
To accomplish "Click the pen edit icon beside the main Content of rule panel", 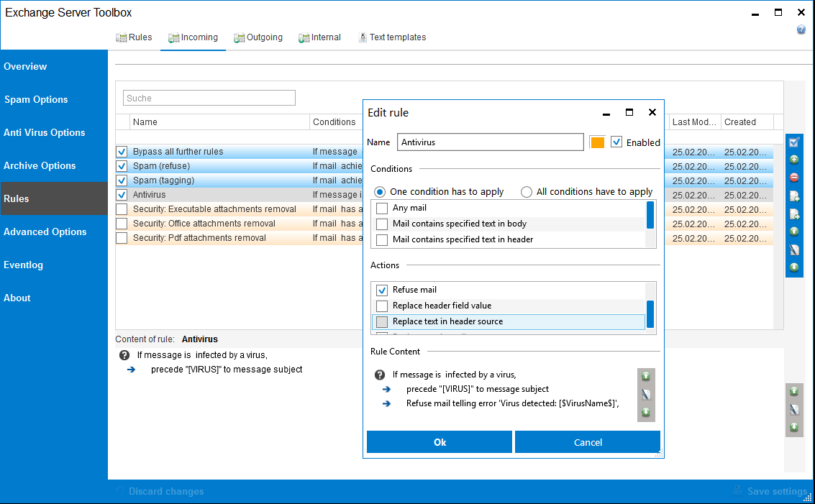I will point(794,409).
